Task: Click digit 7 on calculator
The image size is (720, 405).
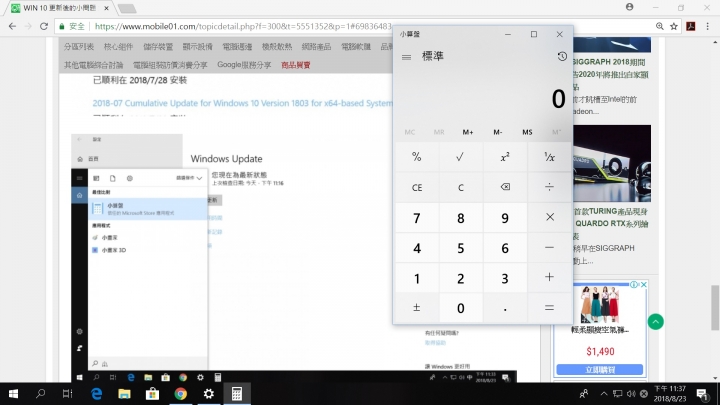Action: pos(416,217)
